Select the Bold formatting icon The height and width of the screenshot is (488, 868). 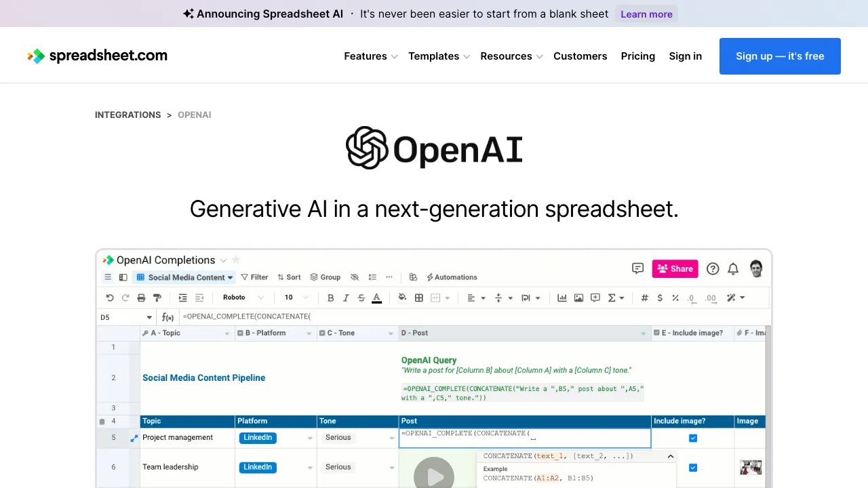330,298
